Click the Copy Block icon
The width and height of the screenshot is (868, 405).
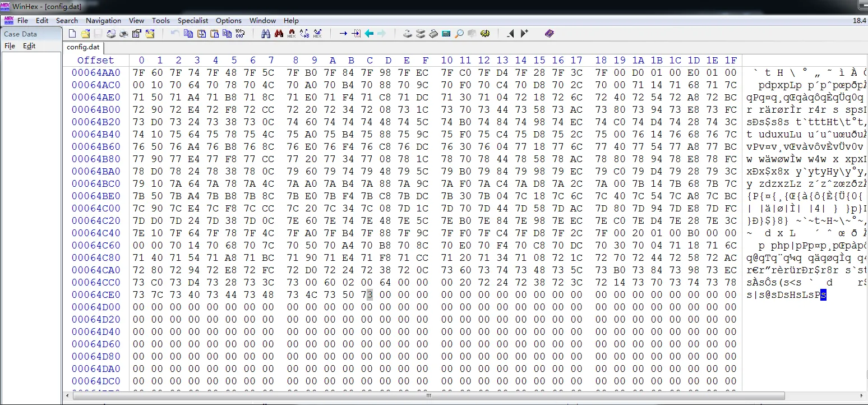[x=188, y=34]
